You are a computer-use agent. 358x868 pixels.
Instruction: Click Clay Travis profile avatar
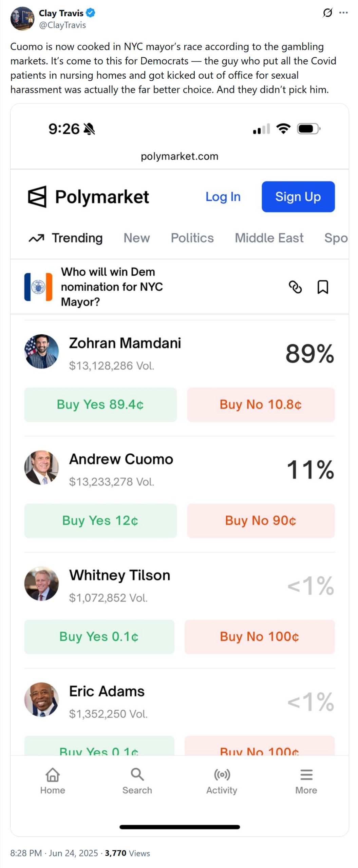click(x=22, y=18)
